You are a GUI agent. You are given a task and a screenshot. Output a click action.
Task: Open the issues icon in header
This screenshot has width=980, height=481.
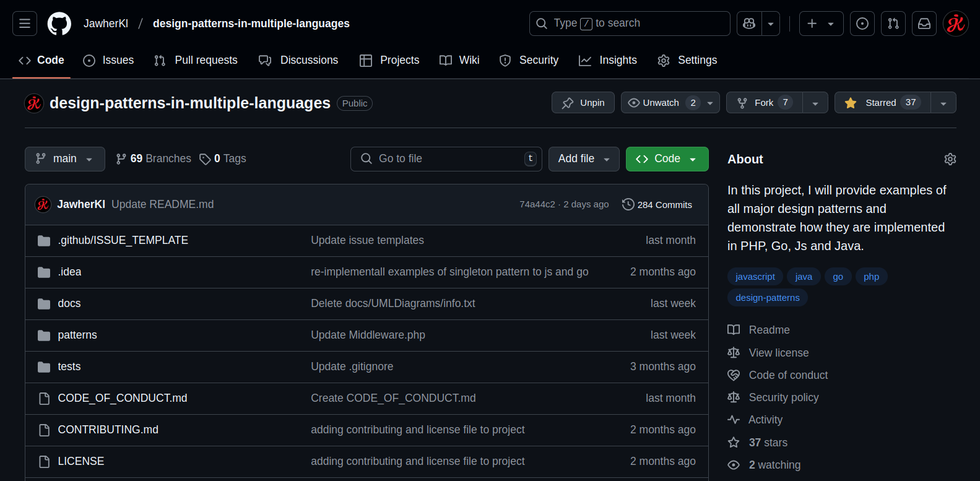coord(862,24)
